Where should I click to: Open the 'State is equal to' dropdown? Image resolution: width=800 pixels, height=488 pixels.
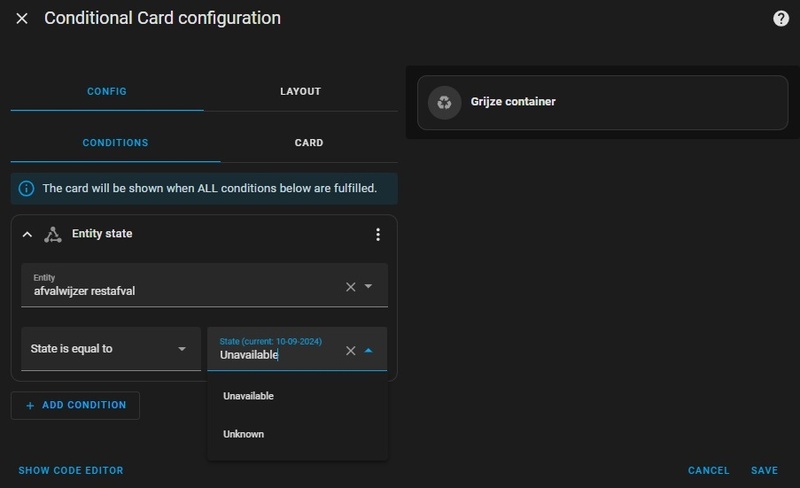(x=110, y=349)
